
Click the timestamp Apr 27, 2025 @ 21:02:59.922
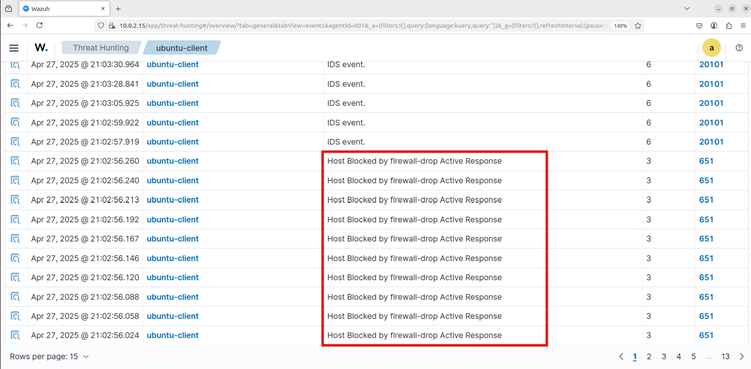[85, 123]
